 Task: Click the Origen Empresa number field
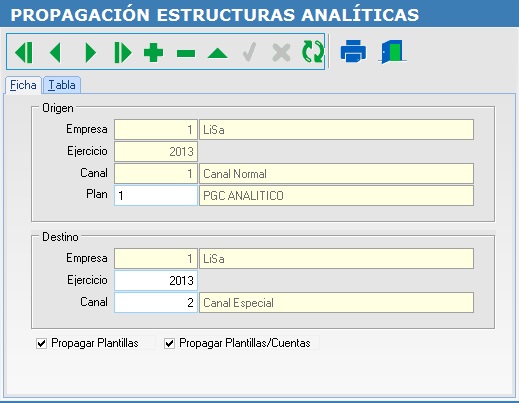click(156, 129)
